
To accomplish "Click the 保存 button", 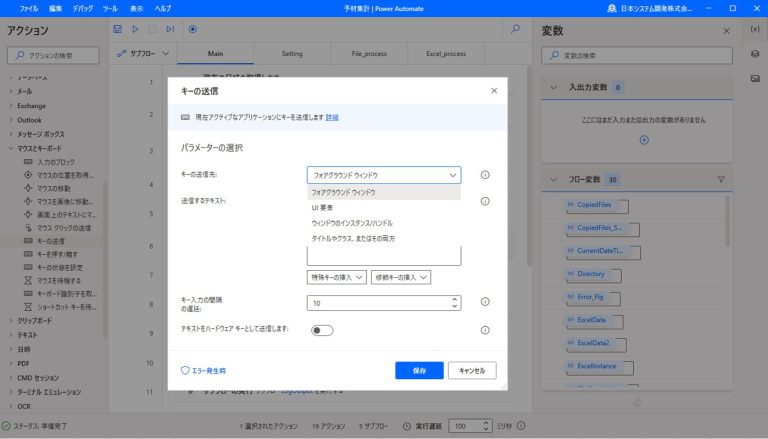I will 419,370.
